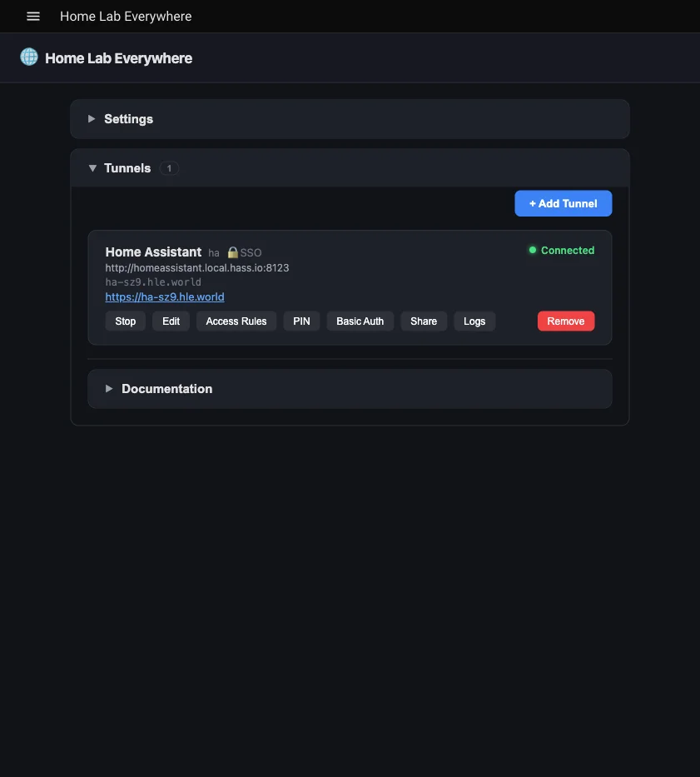
Task: Click the 'ha' tag beside Home Assistant
Action: coord(213,253)
